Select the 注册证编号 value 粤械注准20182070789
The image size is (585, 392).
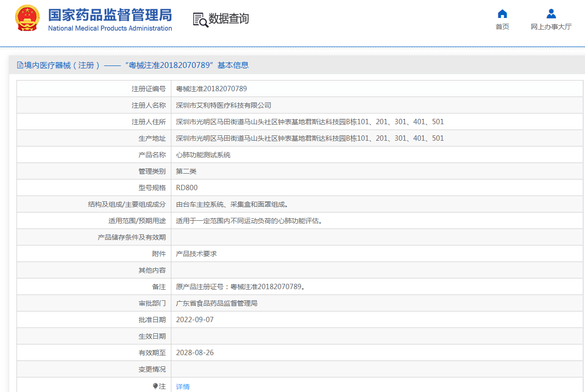point(211,89)
